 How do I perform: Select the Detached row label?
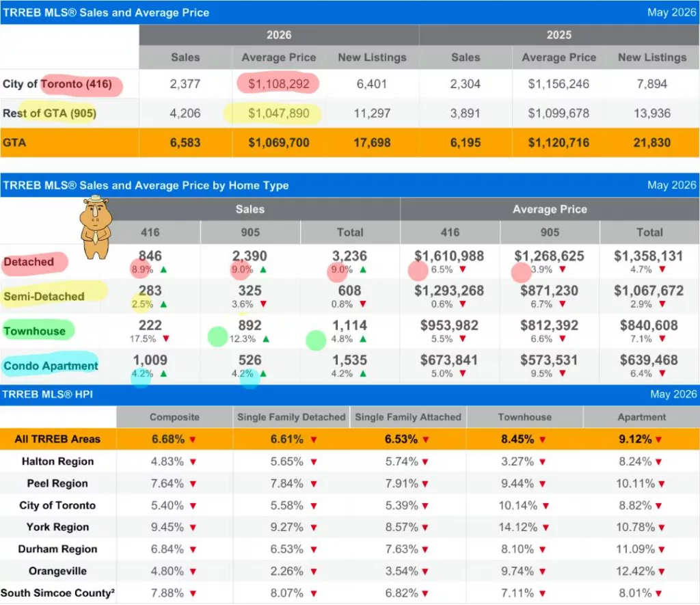click(x=29, y=262)
